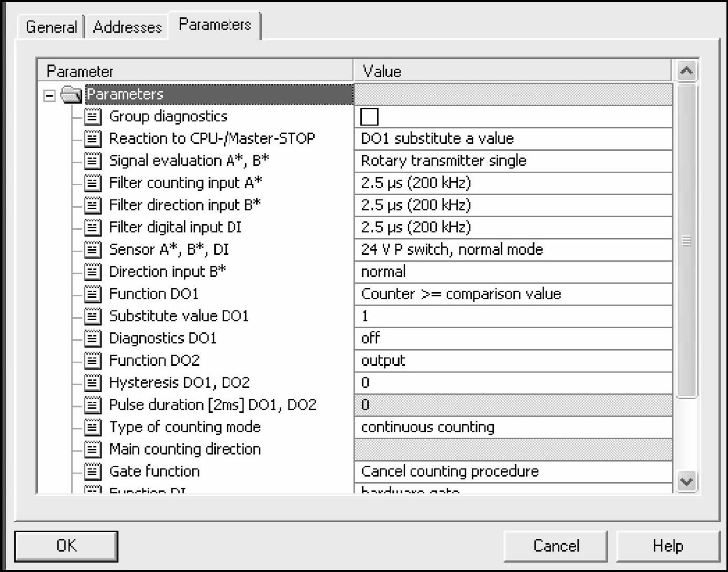The width and height of the screenshot is (728, 572).
Task: Click the Group diagnostics parameter icon
Action: coord(93,116)
